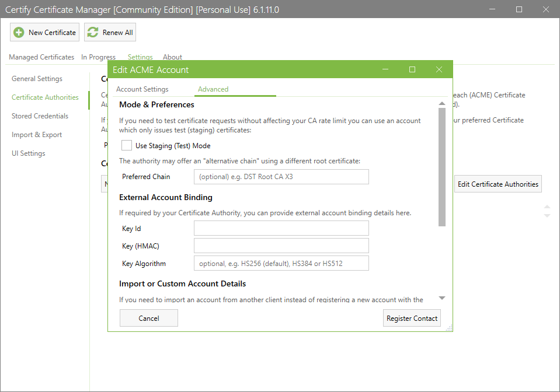Switch to Account Settings tab in dialog

pyautogui.click(x=142, y=89)
